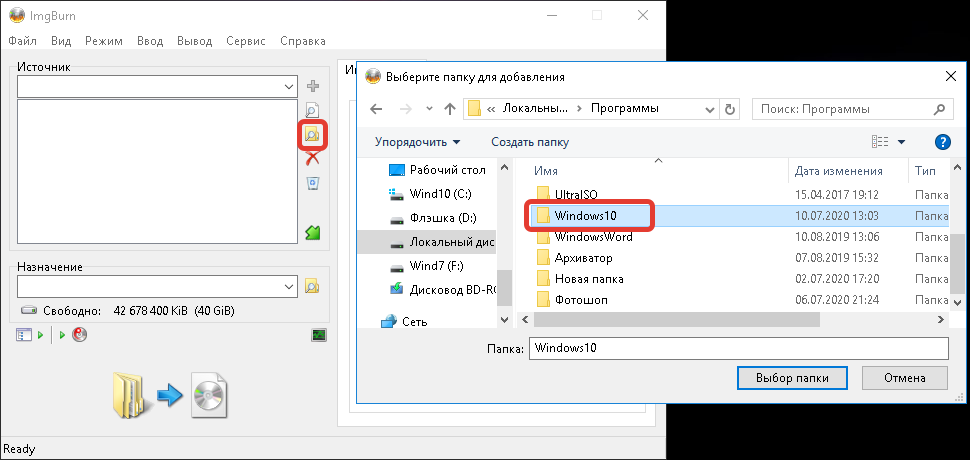Expand the address bar history dropdown
The image size is (970, 460).
(711, 109)
